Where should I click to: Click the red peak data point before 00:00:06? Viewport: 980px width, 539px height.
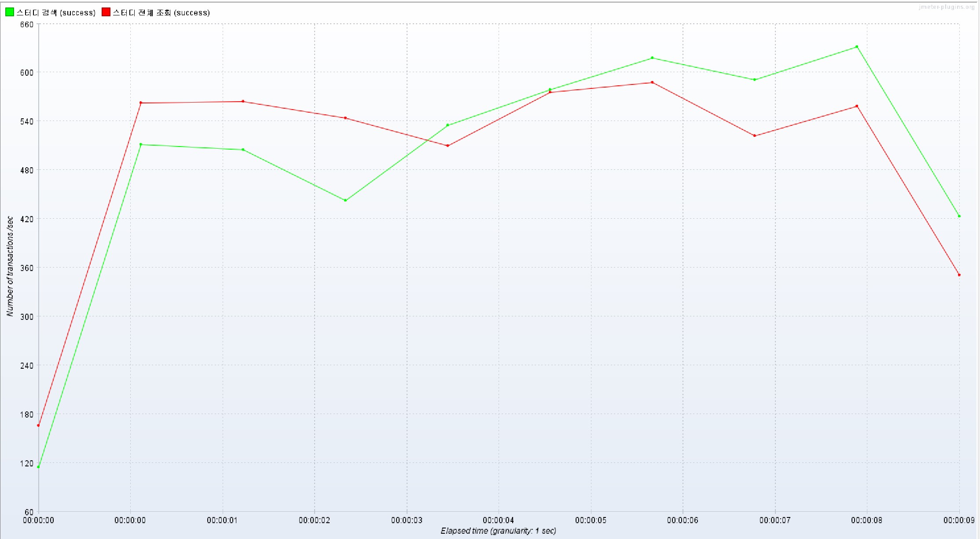(652, 82)
